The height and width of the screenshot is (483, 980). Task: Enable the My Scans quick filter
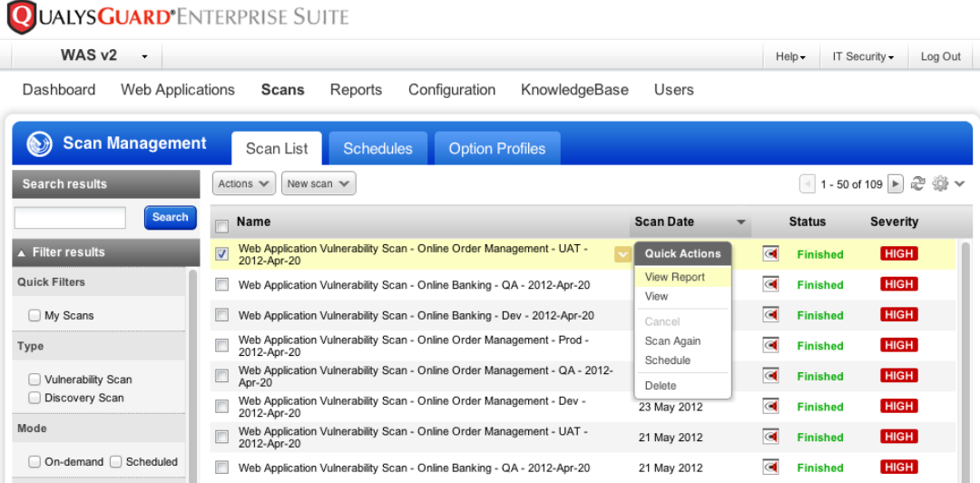34,316
